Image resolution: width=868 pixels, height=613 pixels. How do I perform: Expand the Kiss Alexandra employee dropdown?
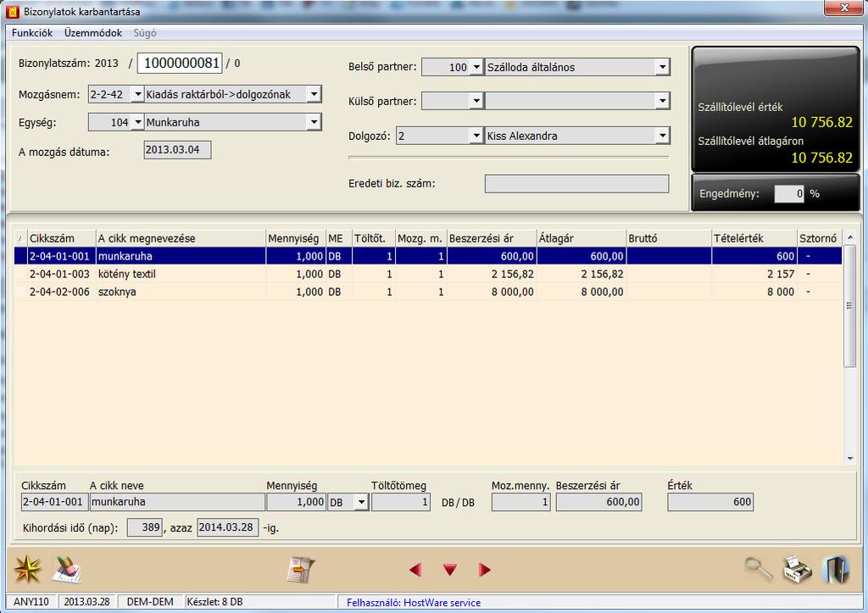coord(663,136)
